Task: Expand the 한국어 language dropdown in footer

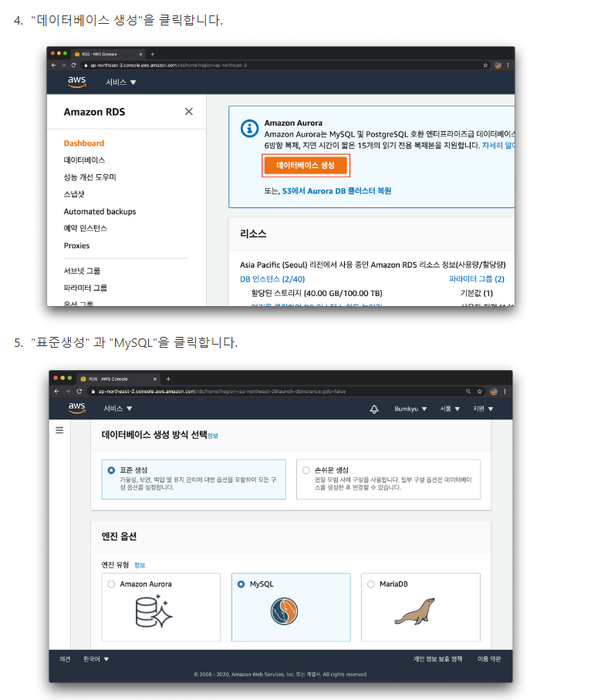Action: pos(96,659)
